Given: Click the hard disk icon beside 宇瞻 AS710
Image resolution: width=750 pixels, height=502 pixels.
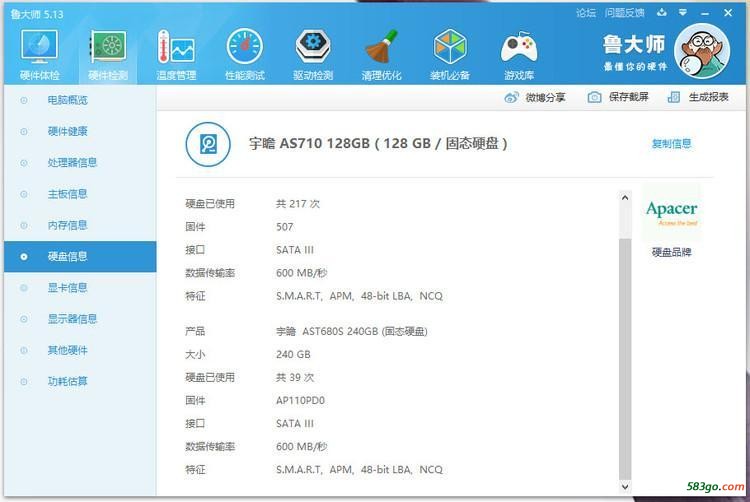Looking at the screenshot, I should (x=208, y=144).
